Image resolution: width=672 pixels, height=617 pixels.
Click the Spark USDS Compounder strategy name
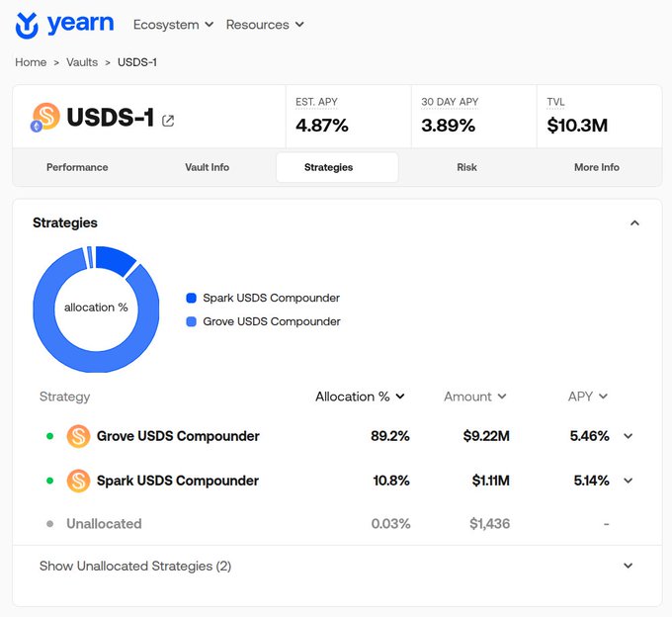click(178, 481)
